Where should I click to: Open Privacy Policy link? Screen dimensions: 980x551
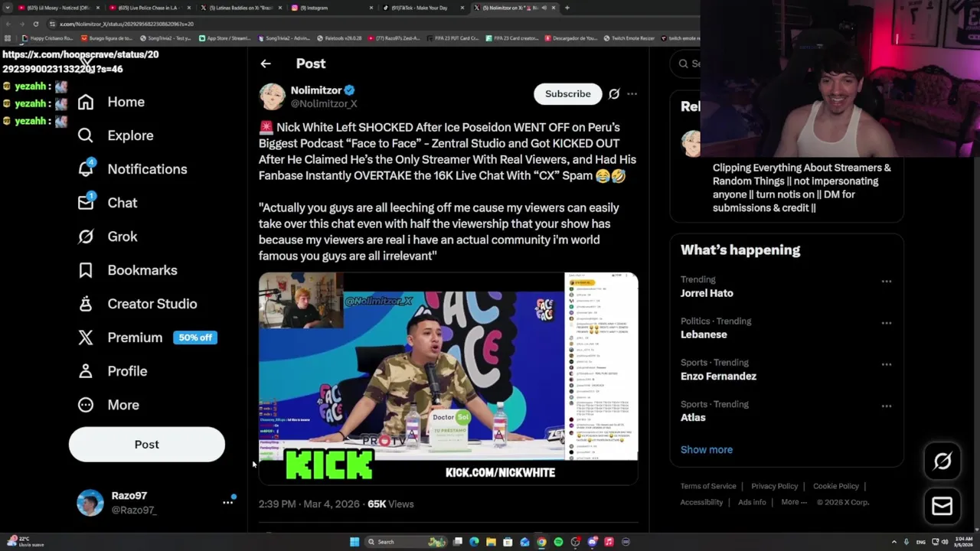click(x=775, y=486)
